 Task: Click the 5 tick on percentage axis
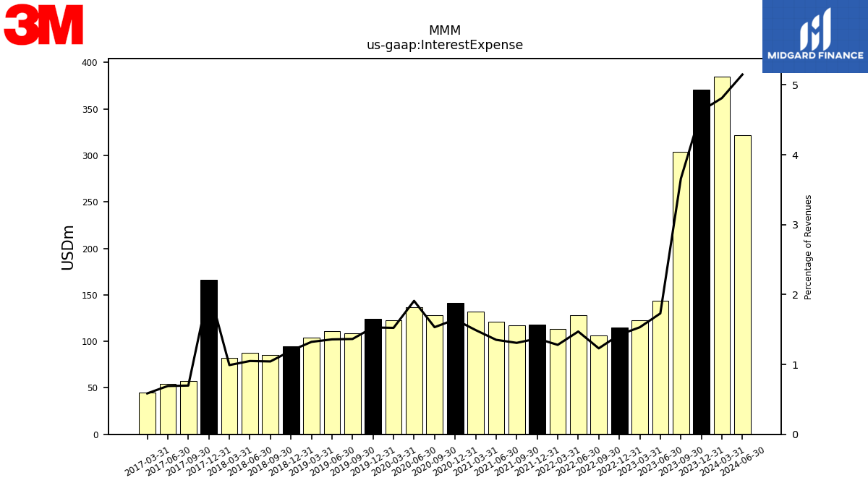tap(795, 85)
